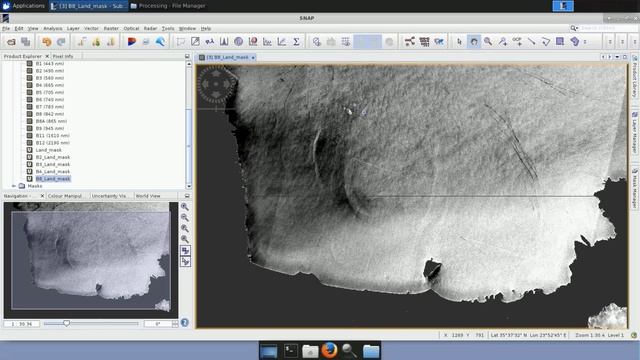
Task: Open RGB image window red-blue icon
Action: click(x=131, y=42)
